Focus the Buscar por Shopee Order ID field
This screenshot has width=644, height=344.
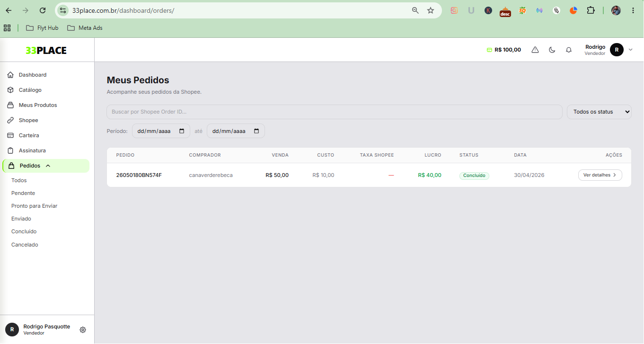coord(335,112)
